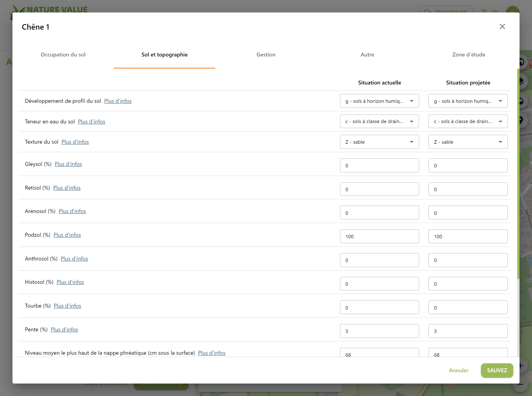This screenshot has width=532, height=396.
Task: Open Plus d'infos for Texture du sol
Action: tap(75, 142)
